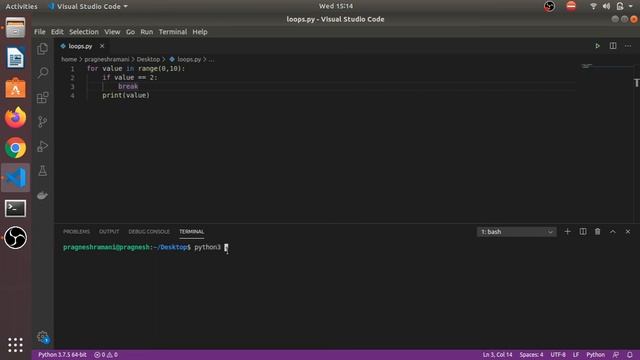Open the clock calendar Wed 15:14
640x360 pixels.
pyautogui.click(x=336, y=6)
